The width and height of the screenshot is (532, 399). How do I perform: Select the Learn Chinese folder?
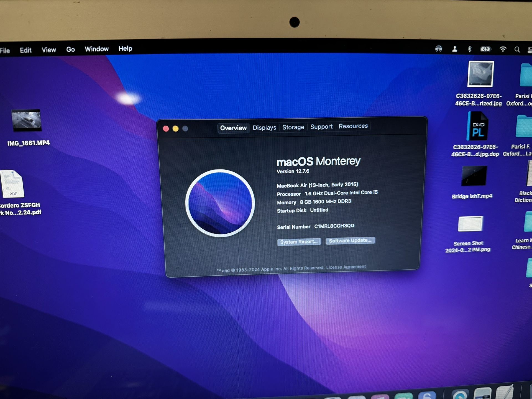point(528,222)
